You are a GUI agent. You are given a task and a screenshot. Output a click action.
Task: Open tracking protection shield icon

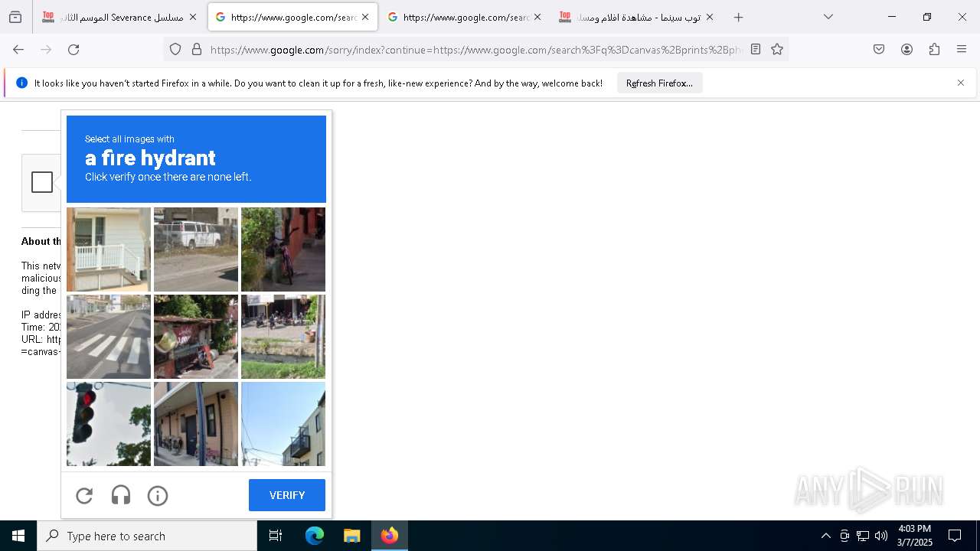175,49
